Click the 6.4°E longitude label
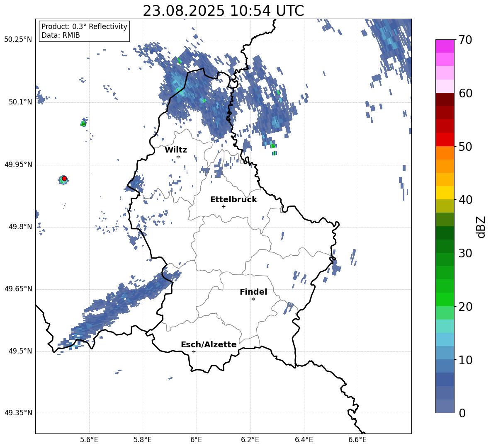The height and width of the screenshot is (448, 491). point(304,440)
